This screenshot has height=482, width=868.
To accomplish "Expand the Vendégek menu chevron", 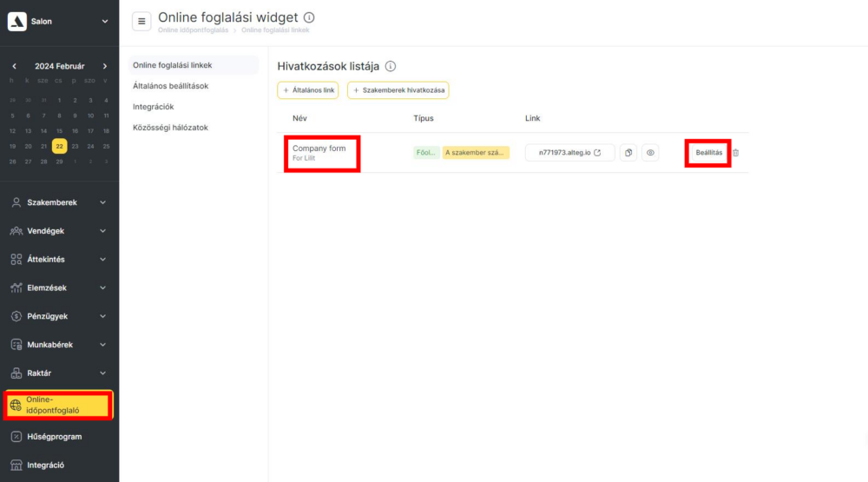I will 103,231.
